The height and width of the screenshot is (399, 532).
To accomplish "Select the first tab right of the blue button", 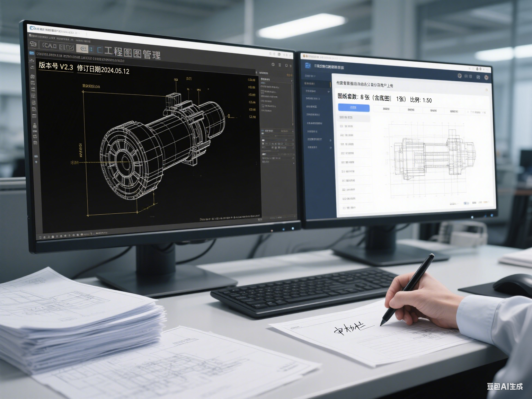I will [x=386, y=109].
